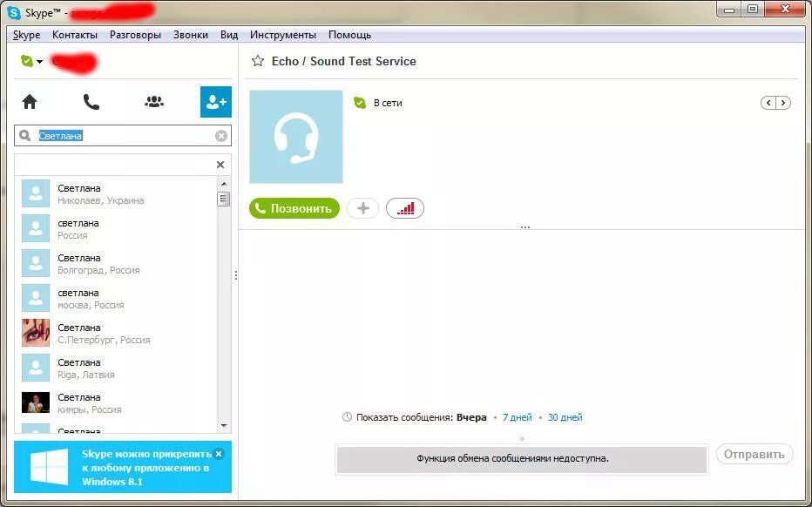Show messages from Вчера

pyautogui.click(x=471, y=417)
